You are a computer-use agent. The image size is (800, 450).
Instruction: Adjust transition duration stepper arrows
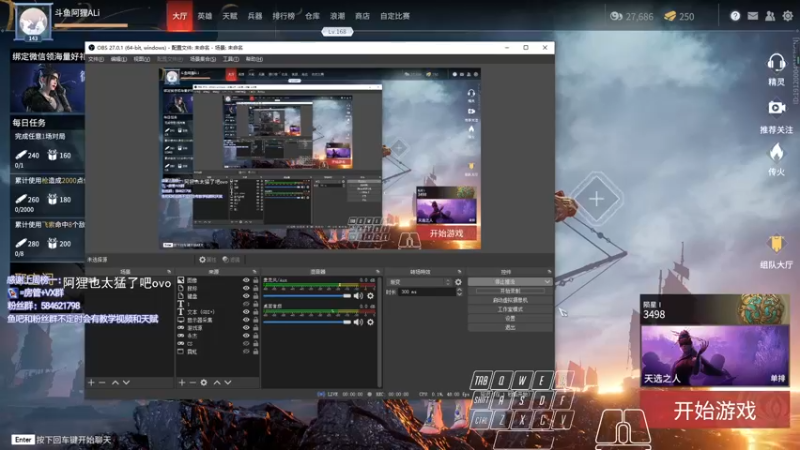coord(459,292)
